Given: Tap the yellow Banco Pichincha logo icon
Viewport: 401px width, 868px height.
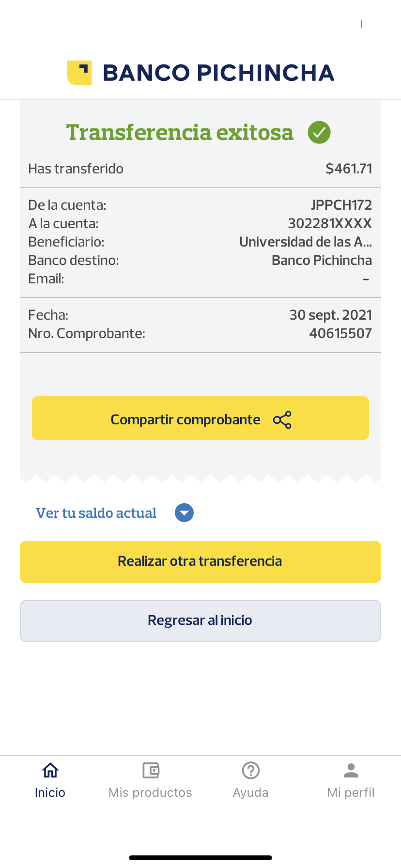Looking at the screenshot, I should (79, 73).
